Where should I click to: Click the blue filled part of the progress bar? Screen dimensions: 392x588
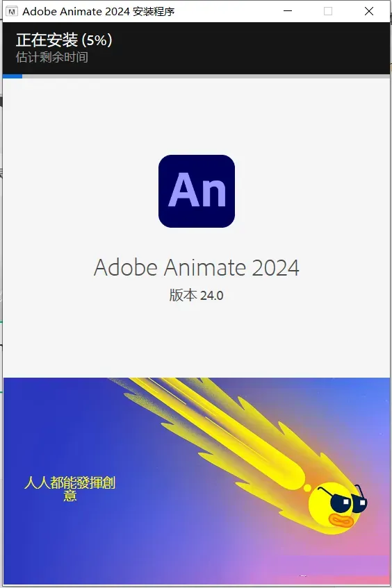point(13,76)
